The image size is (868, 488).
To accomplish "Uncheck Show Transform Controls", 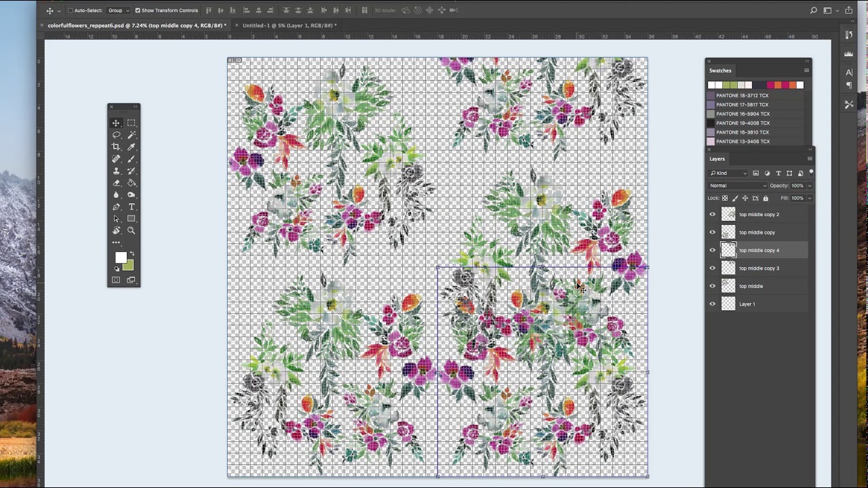I will tap(138, 10).
